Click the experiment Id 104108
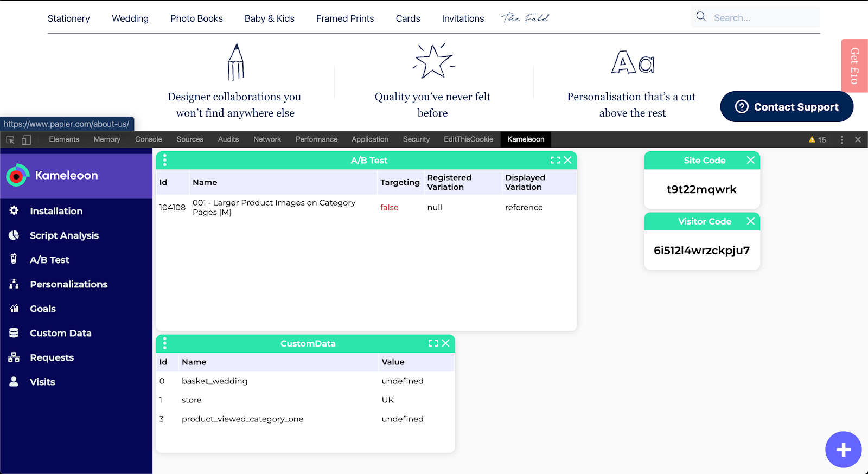868x474 pixels. (x=172, y=207)
